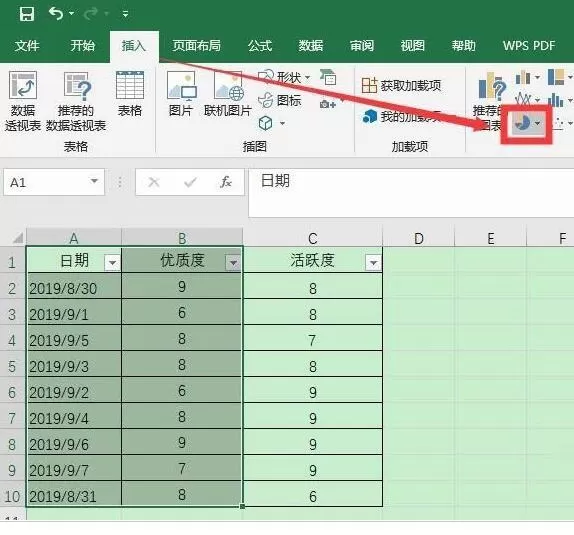
Task: Click the greyed-out Redo icon
Action: tap(90, 14)
